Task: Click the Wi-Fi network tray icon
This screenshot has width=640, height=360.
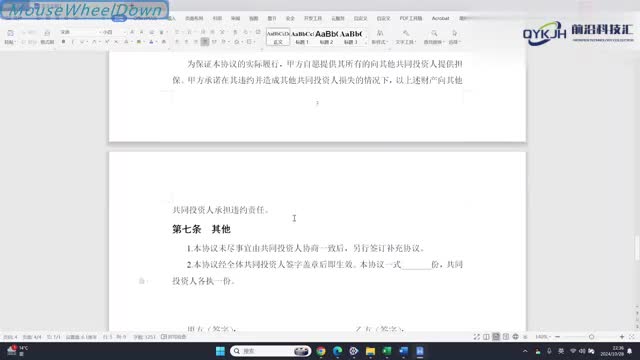Action: coord(573,351)
